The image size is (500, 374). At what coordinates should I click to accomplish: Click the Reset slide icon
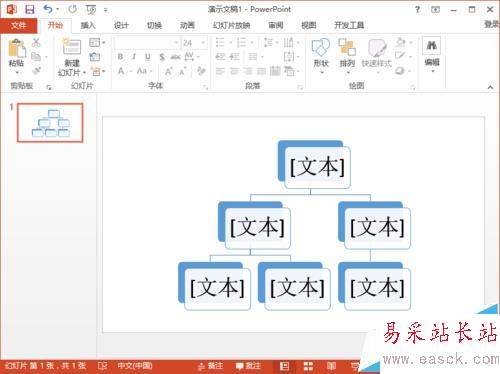95,57
